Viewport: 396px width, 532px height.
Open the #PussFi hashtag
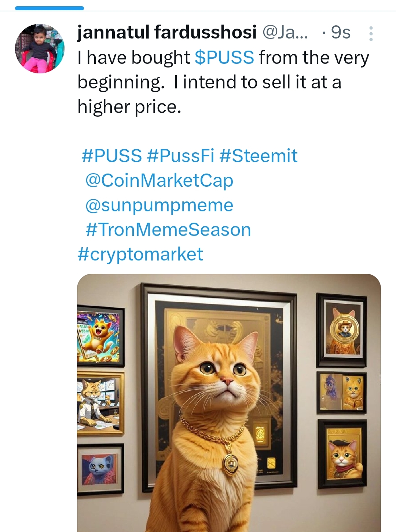(x=180, y=156)
